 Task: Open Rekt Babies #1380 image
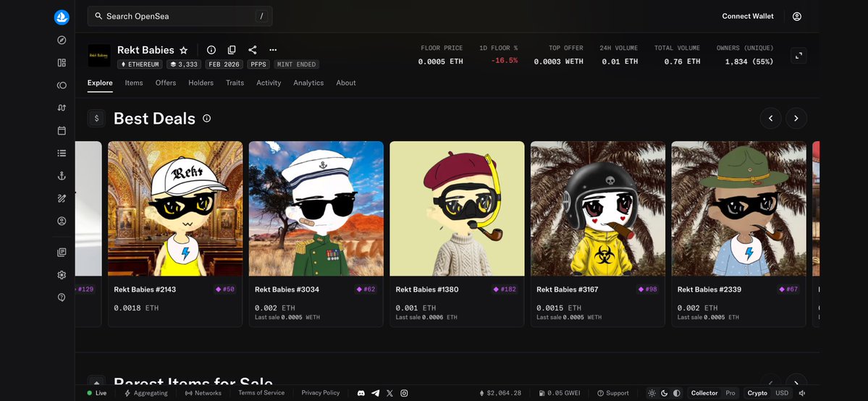(x=458, y=208)
